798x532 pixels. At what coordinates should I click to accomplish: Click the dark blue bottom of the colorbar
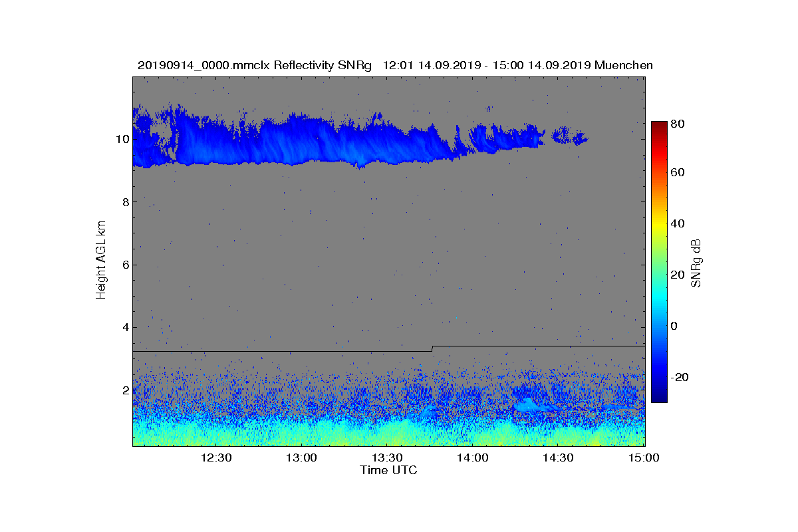point(658,397)
